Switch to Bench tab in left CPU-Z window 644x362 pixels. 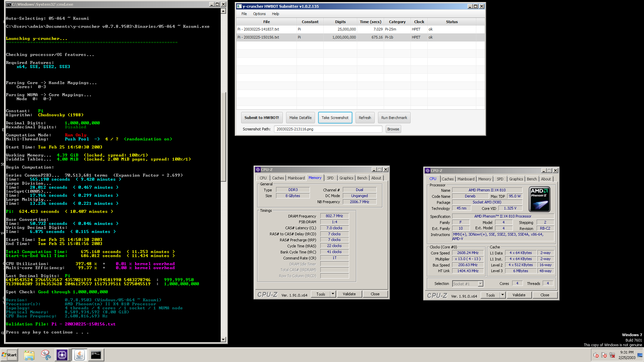click(362, 178)
